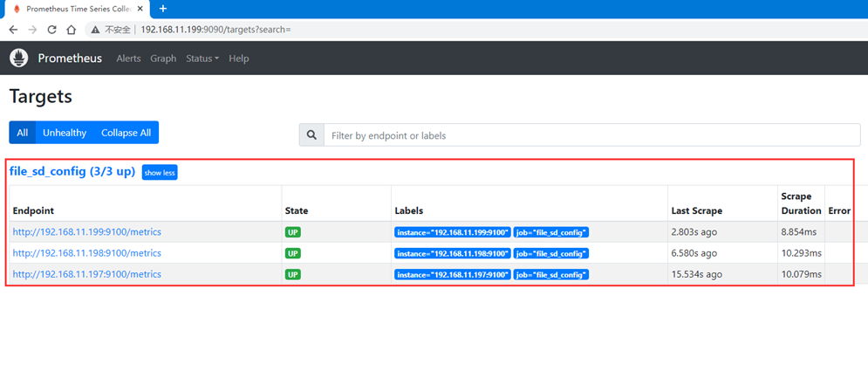Screen dimensions: 868x385
Task: Click the State column header
Action: (x=297, y=211)
